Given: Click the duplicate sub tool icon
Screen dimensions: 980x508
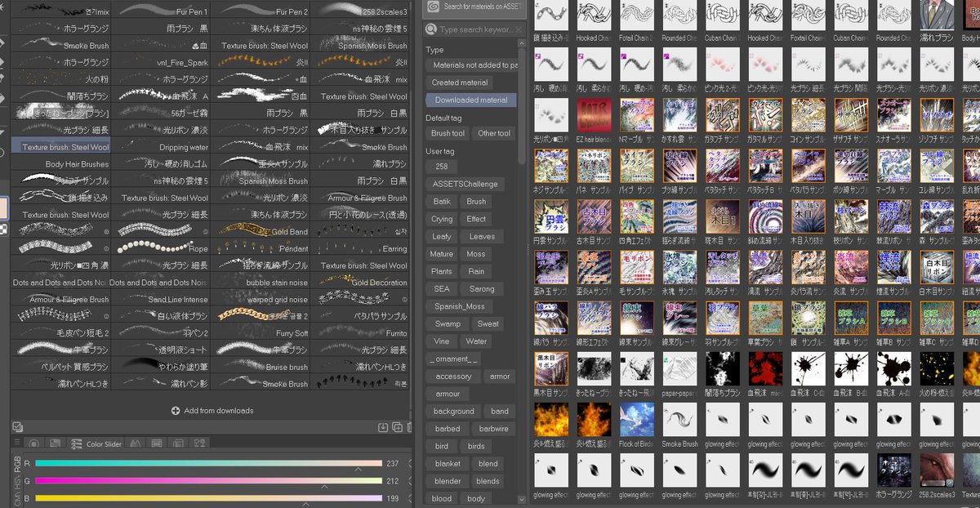Looking at the screenshot, I should point(396,426).
